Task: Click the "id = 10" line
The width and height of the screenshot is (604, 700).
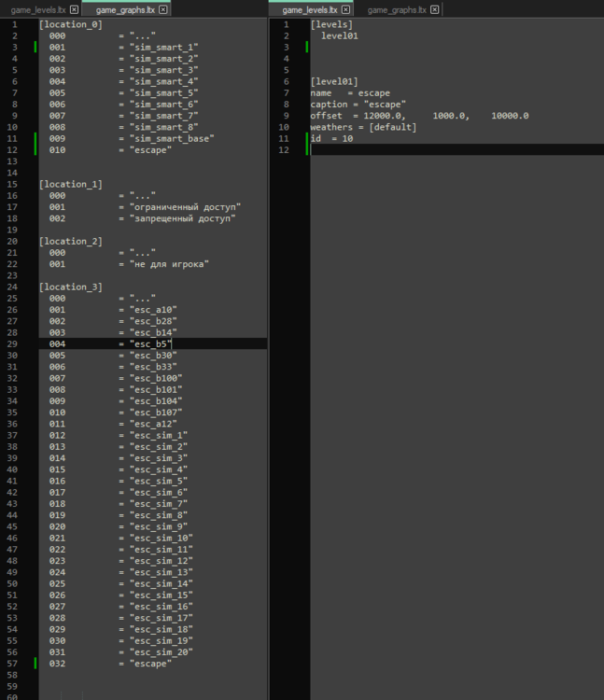Action: coord(331,138)
